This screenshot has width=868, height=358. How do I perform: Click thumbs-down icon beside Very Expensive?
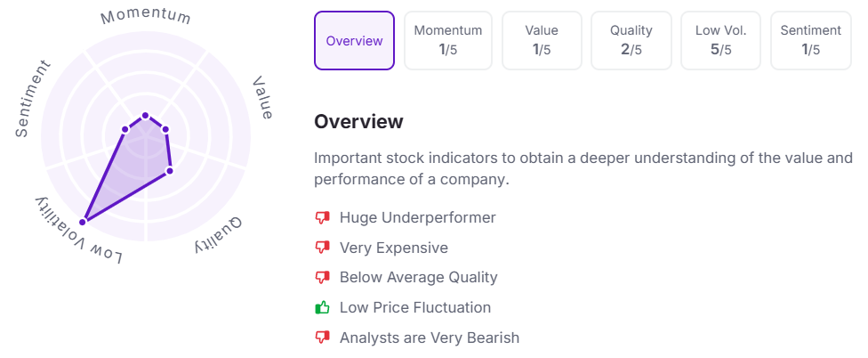(322, 248)
